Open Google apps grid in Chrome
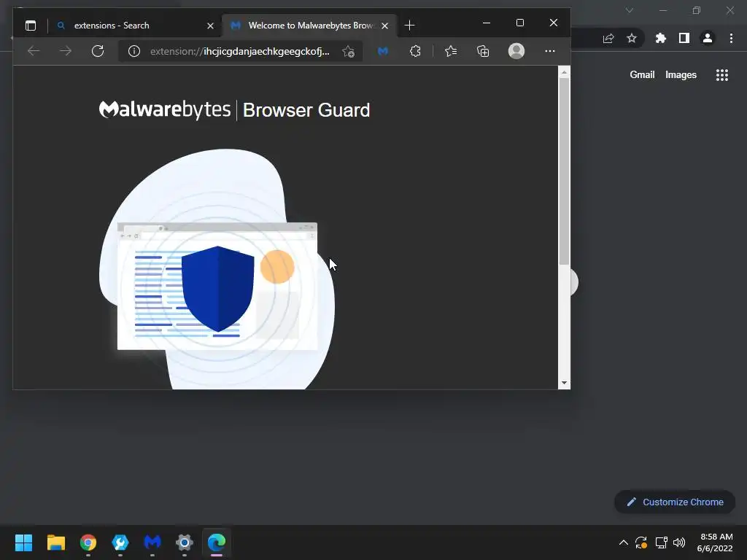747x560 pixels. (x=722, y=75)
